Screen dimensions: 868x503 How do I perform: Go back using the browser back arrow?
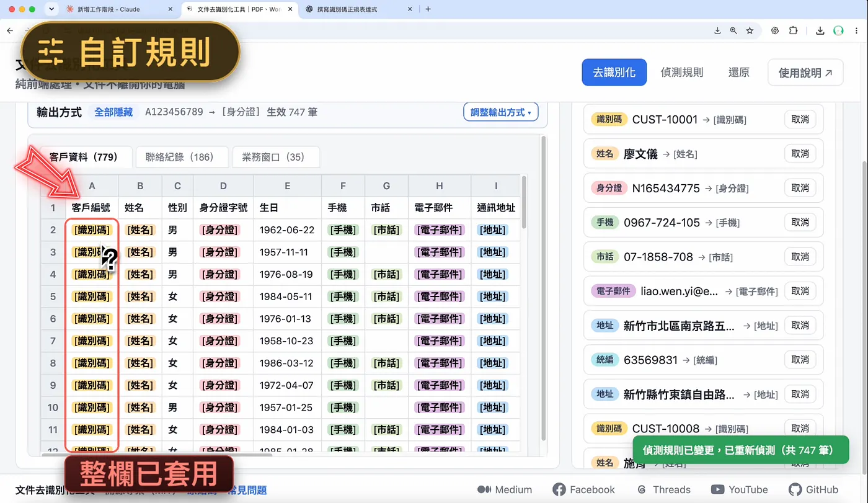click(9, 30)
